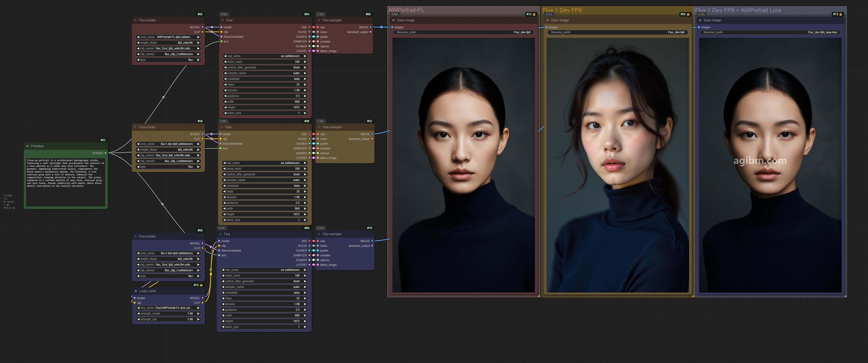
Task: Toggle collapse dot of Load LoRA node
Action: point(136,291)
